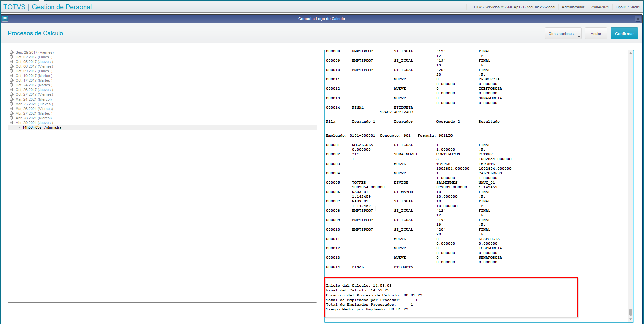Click the Fila column header

pyautogui.click(x=331, y=122)
